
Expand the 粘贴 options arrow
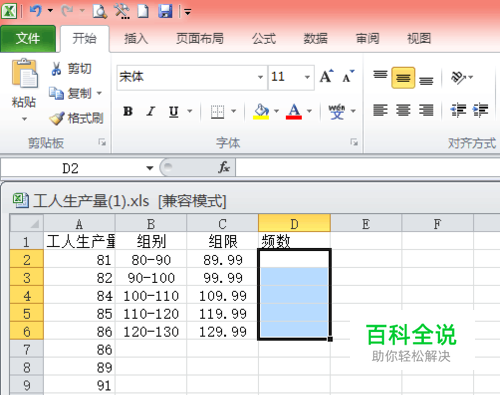[x=24, y=119]
